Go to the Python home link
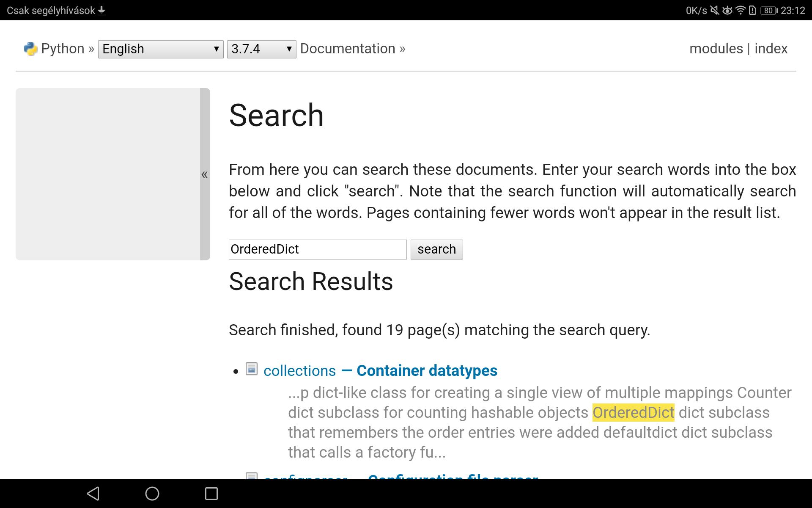 click(63, 49)
